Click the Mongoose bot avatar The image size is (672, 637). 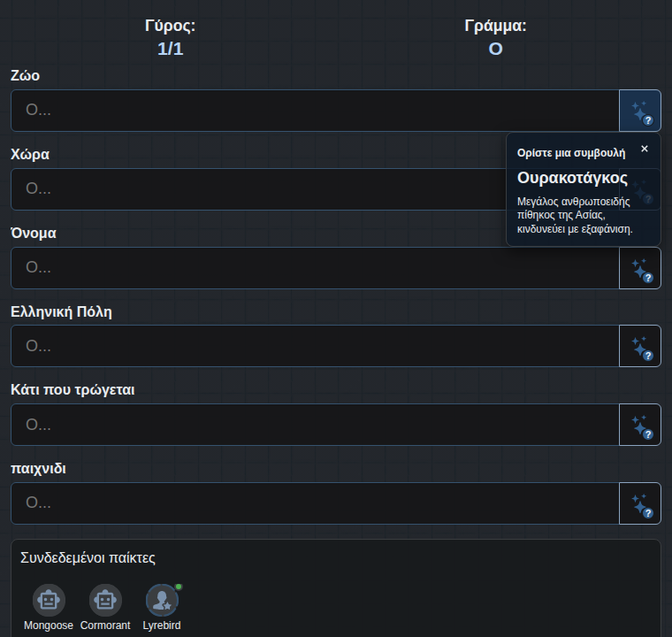click(49, 600)
